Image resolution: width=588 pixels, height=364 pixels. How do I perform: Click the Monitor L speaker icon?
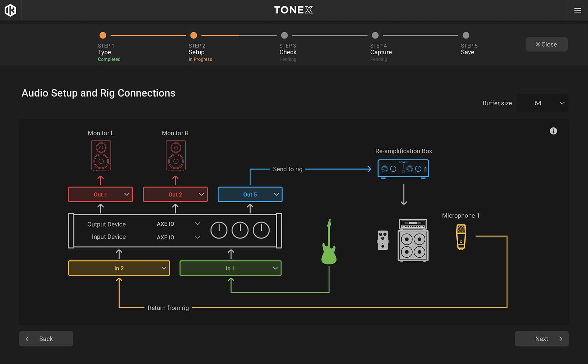pyautogui.click(x=101, y=156)
